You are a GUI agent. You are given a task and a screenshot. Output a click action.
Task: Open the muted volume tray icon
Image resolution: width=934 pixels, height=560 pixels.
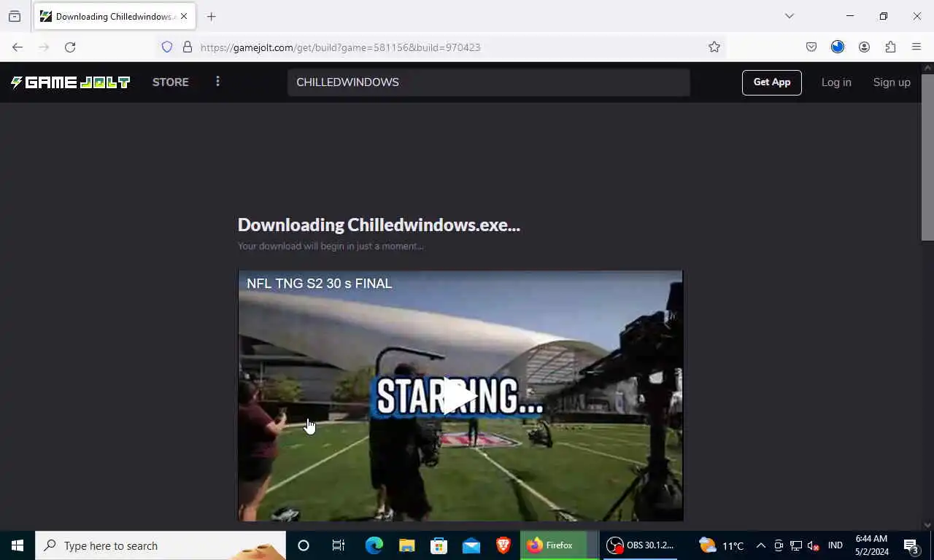pos(814,545)
